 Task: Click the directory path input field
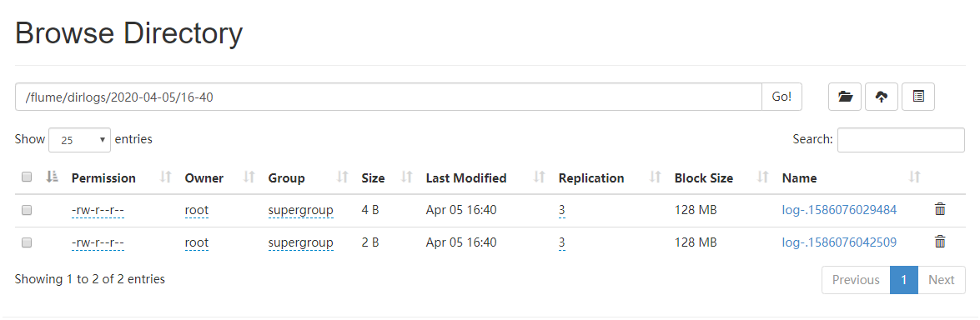click(x=388, y=97)
